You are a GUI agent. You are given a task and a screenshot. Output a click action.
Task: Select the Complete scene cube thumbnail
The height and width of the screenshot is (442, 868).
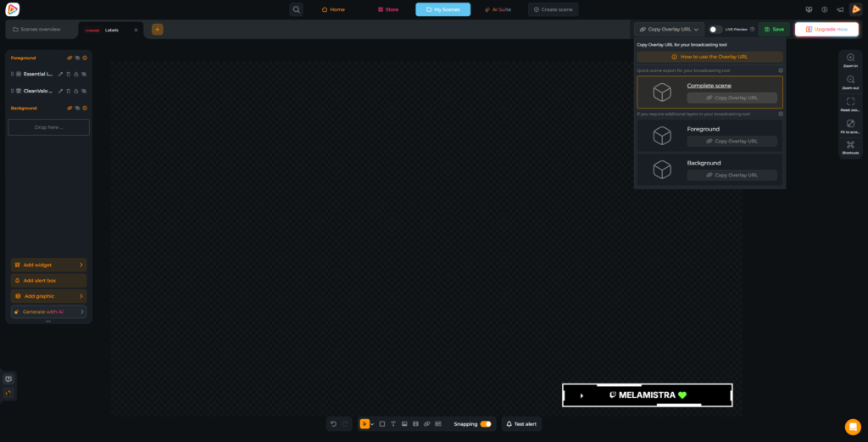coord(662,92)
